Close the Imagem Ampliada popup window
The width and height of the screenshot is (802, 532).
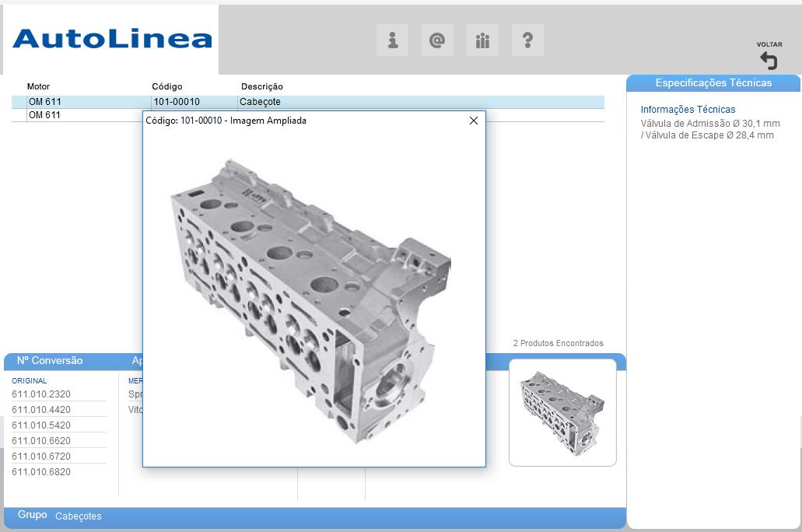[473, 121]
